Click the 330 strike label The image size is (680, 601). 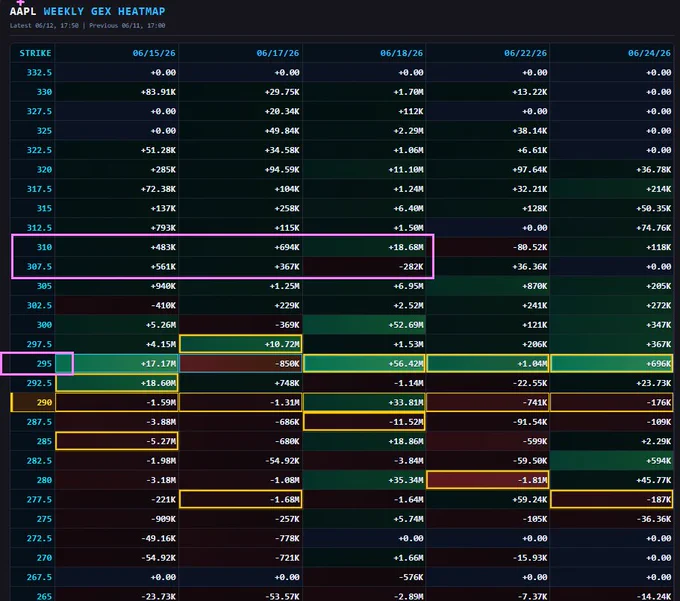click(44, 92)
